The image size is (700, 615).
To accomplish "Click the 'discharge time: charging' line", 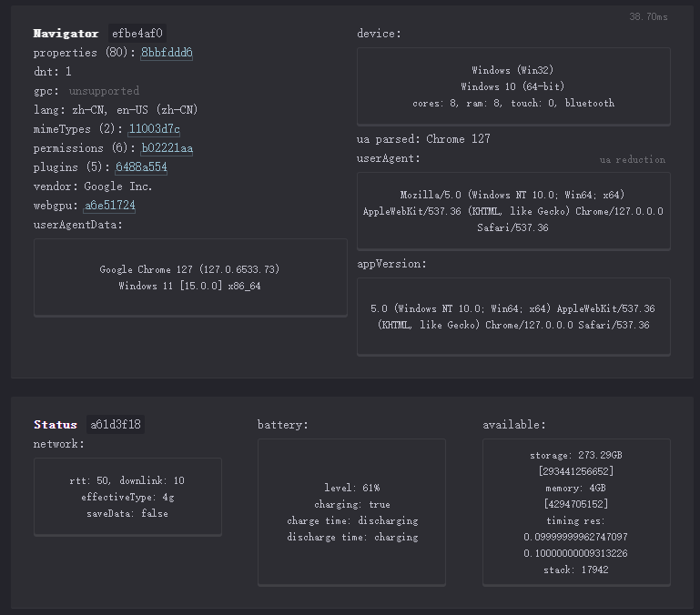I will coord(352,538).
